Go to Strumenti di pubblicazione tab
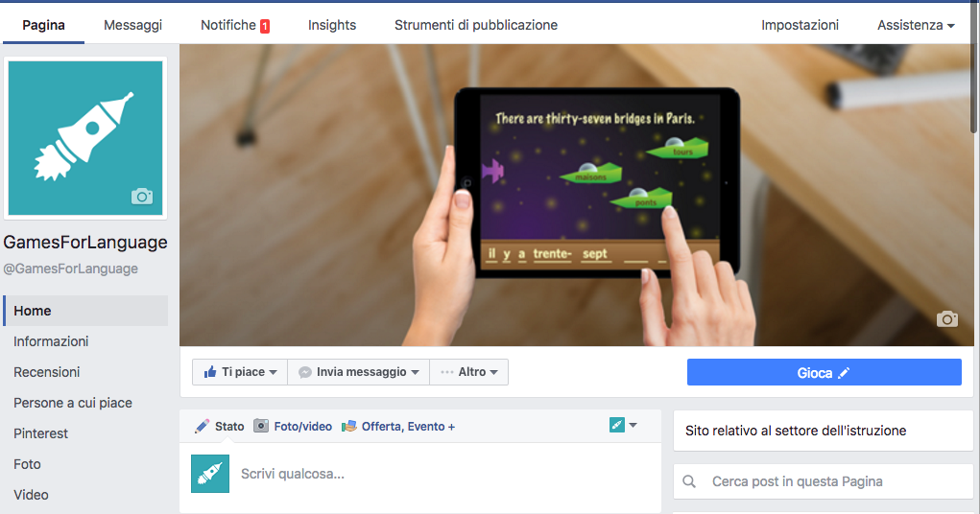 pyautogui.click(x=476, y=25)
